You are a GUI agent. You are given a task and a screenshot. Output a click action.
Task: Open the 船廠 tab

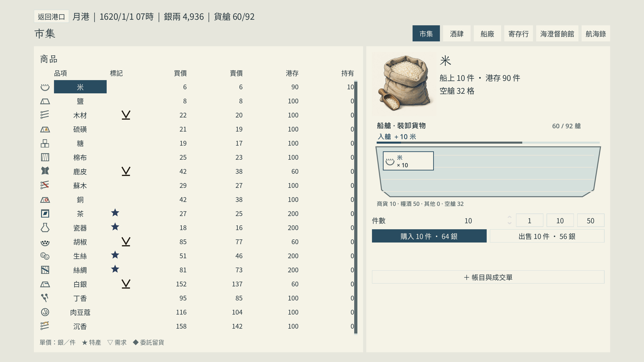[487, 34]
